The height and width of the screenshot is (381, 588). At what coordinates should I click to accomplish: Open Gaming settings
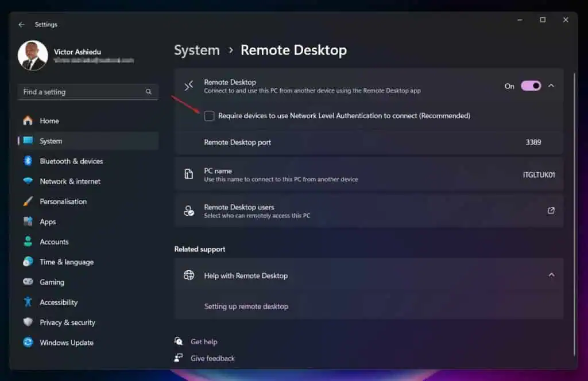point(88,282)
